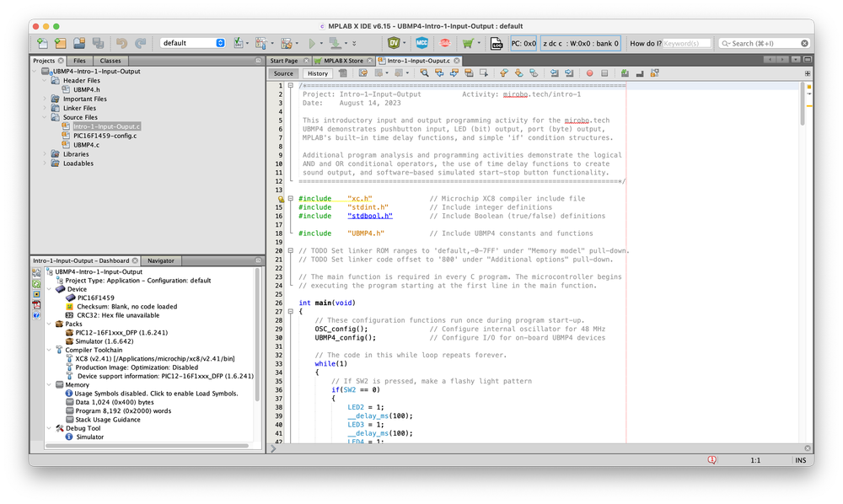Expand the Libraries folder
Viewport: 843px width, 504px height.
pos(45,153)
